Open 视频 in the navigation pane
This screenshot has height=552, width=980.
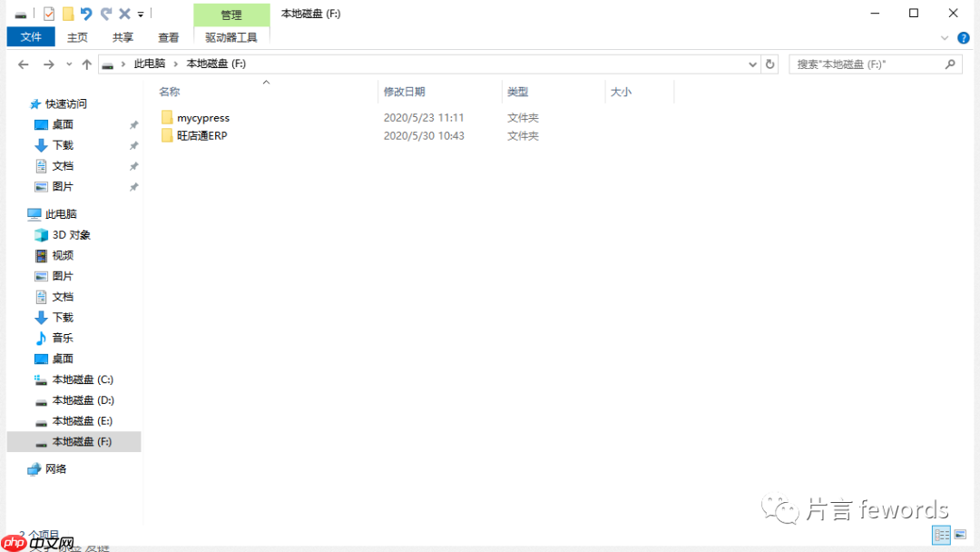(x=63, y=255)
